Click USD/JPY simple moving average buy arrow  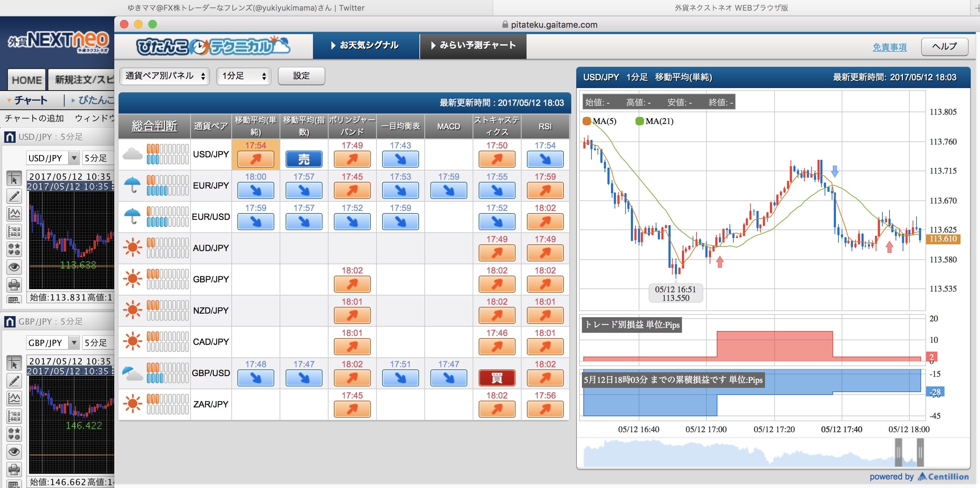256,159
